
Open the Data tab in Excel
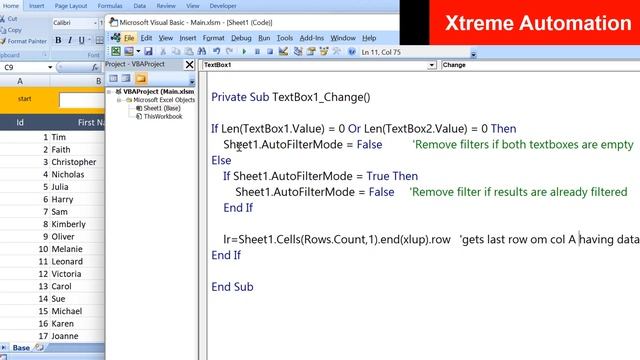click(140, 6)
